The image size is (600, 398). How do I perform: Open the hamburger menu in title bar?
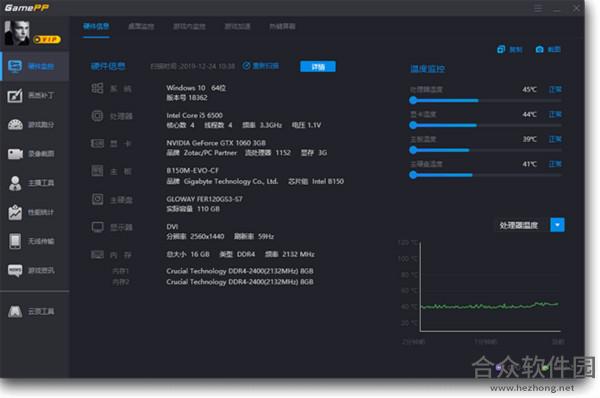coord(538,8)
